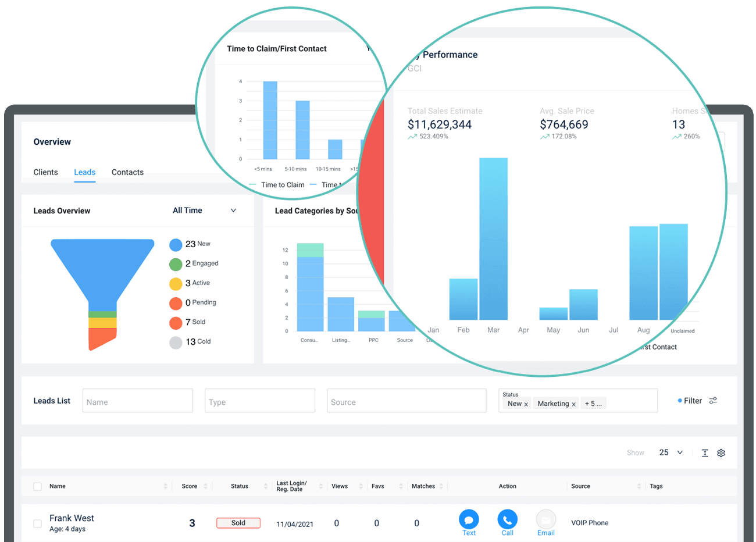Click the Frank West lead name

point(72,518)
